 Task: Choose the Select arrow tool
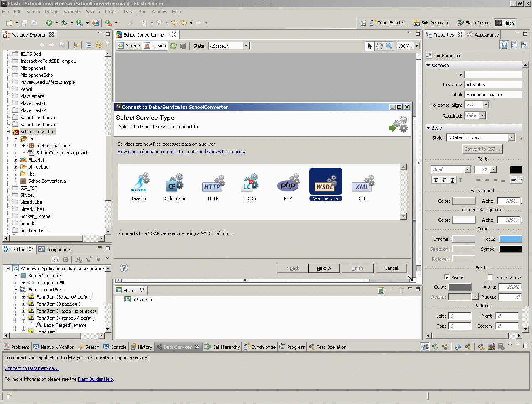click(370, 46)
